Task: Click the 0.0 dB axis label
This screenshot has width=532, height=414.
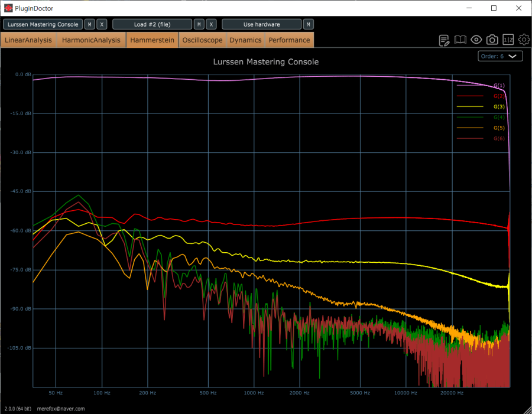Action: 23,74
